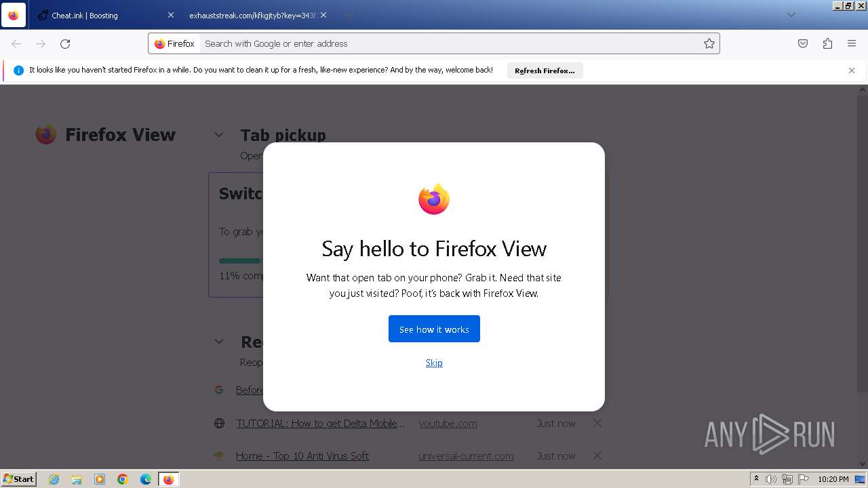Viewport: 868px width, 488px height.
Task: Open a new tab with plus button
Action: click(349, 15)
